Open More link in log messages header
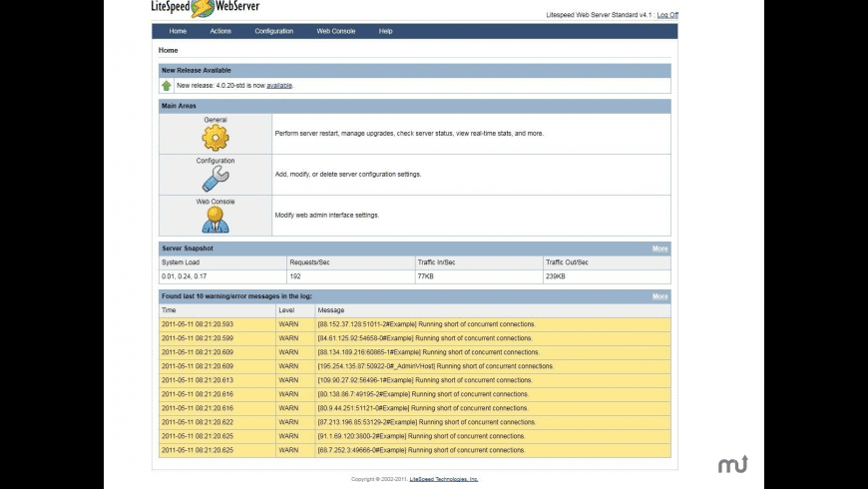The width and height of the screenshot is (868, 489). tap(659, 296)
